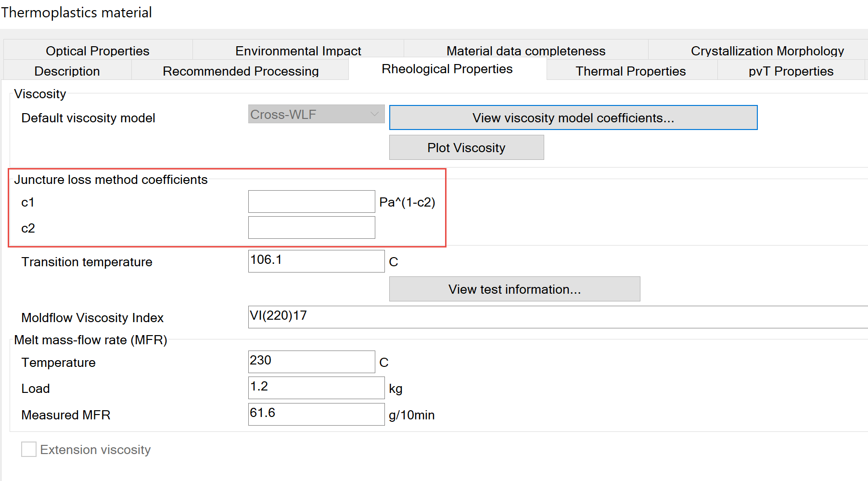868x481 pixels.
Task: Enable the Extension viscosity checkbox
Action: point(29,449)
